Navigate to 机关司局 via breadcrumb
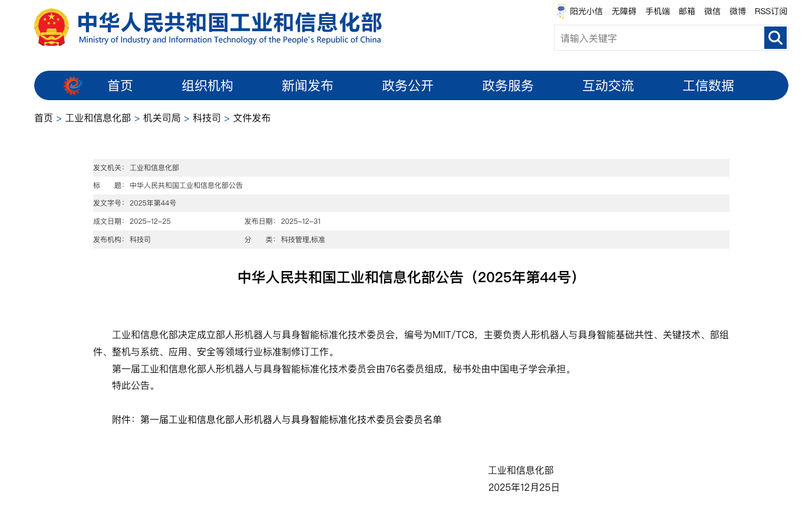Viewport: 812px width, 509px height. 162,118
